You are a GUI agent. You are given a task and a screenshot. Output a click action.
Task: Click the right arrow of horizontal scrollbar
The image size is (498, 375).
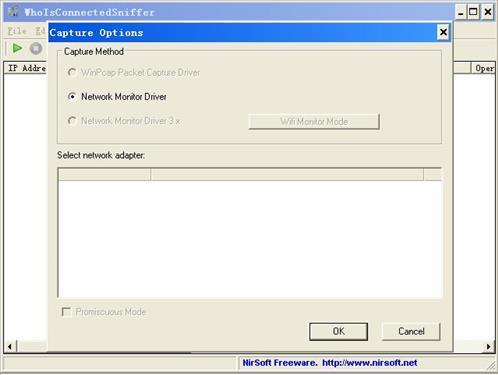tap(489, 346)
